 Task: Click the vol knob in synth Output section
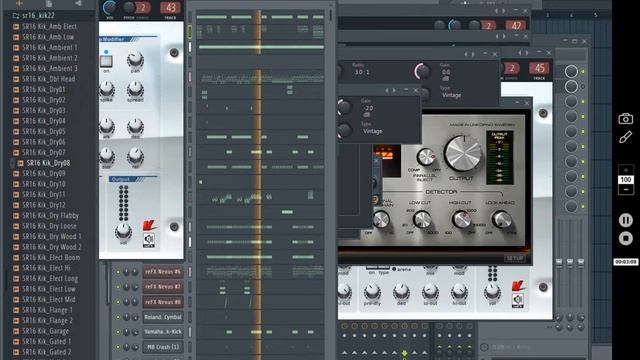pyautogui.click(x=123, y=231)
